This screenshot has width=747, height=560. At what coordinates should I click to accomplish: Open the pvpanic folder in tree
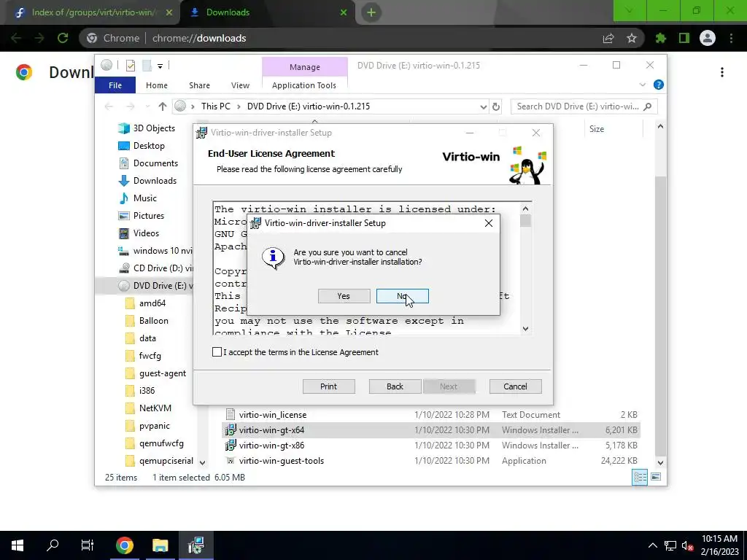[x=147, y=426]
